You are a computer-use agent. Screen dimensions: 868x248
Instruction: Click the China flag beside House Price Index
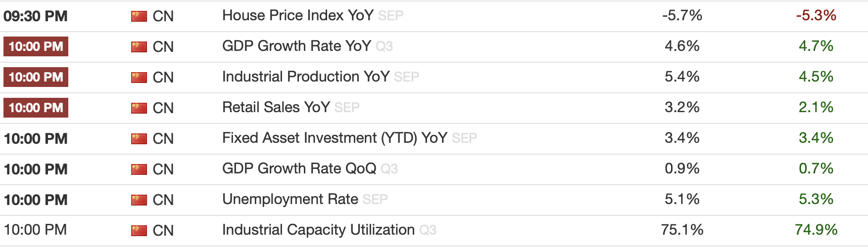[139, 16]
